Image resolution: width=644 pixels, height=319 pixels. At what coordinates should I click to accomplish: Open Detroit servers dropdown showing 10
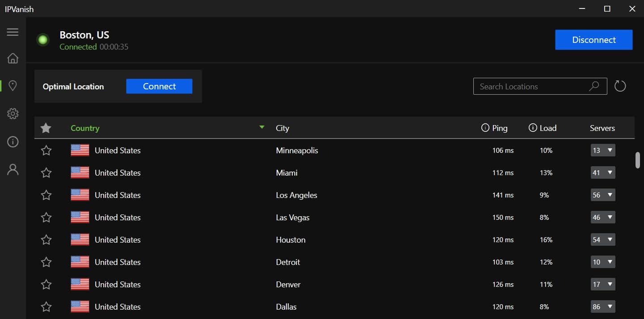pos(603,262)
